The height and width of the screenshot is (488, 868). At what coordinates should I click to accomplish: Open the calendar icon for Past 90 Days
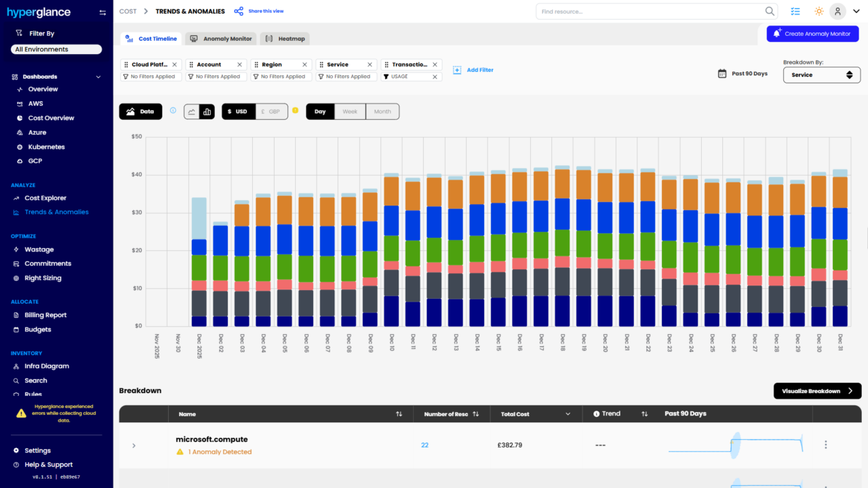click(x=722, y=73)
